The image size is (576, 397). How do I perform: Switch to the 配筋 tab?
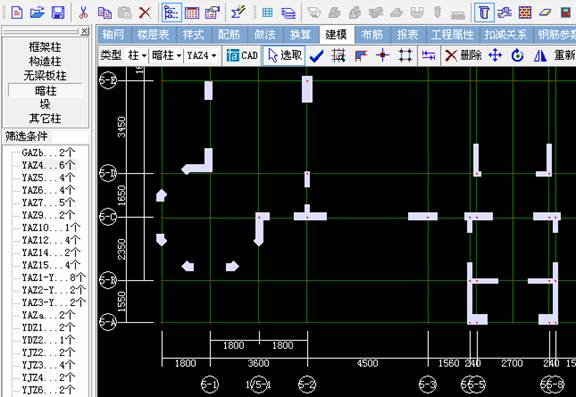(x=229, y=35)
